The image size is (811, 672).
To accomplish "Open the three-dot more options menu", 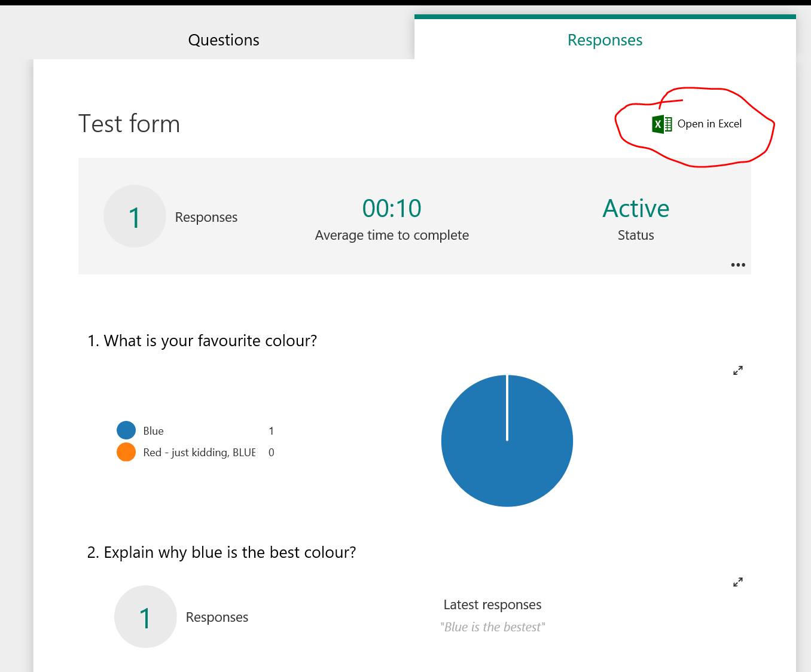I will tap(738, 265).
